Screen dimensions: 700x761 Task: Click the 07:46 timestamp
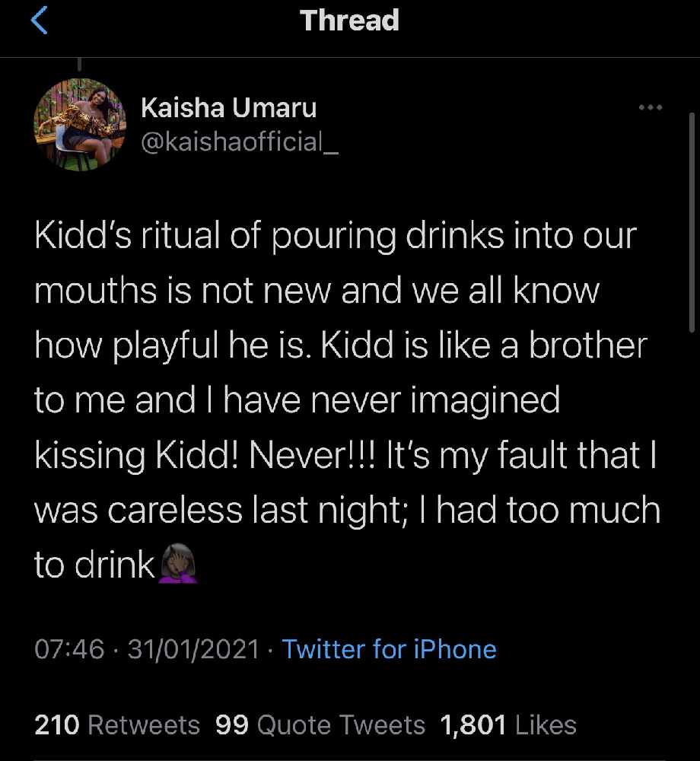69,649
